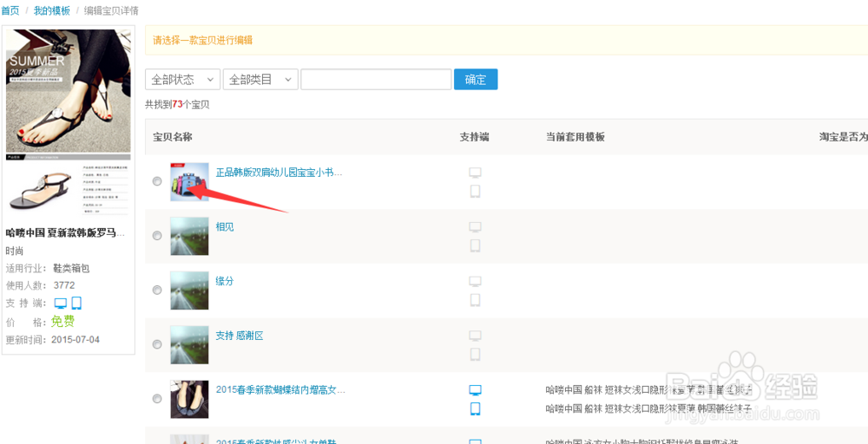Click the colorful backpack product thumbnail
Viewport: 868px width, 444px height.
189,182
